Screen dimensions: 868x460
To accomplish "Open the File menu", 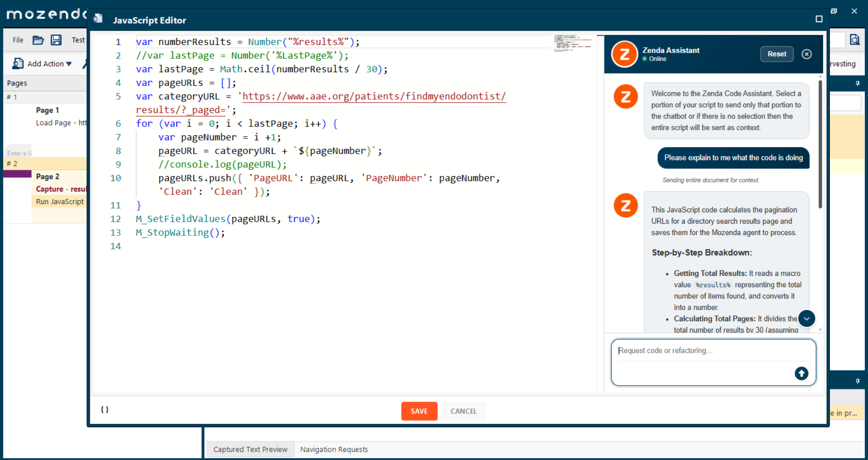I will 18,40.
